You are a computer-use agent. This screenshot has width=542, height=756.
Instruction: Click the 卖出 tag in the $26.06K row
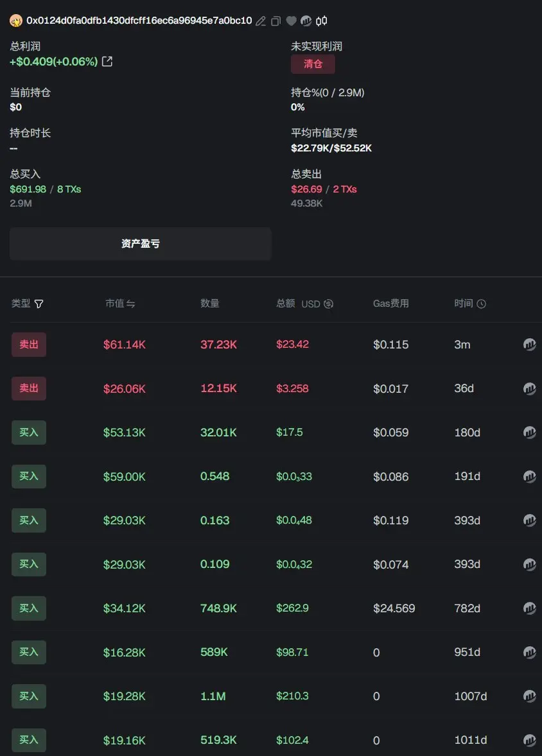(x=29, y=389)
